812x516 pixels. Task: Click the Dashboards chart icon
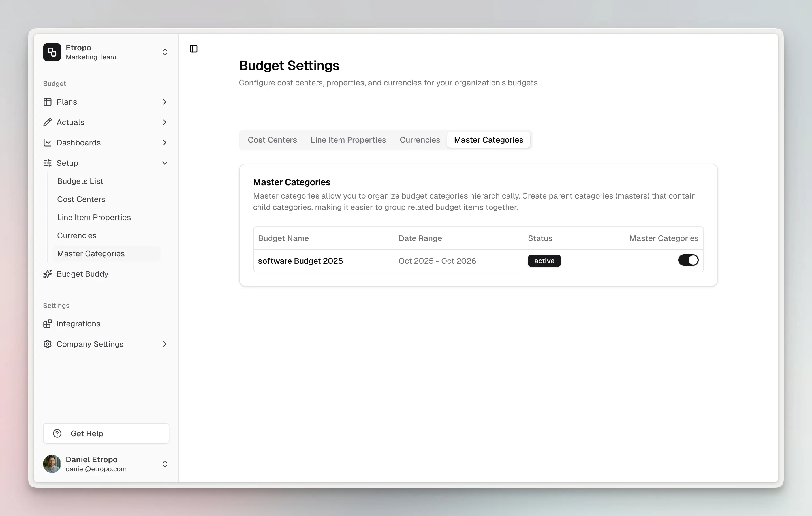[48, 143]
